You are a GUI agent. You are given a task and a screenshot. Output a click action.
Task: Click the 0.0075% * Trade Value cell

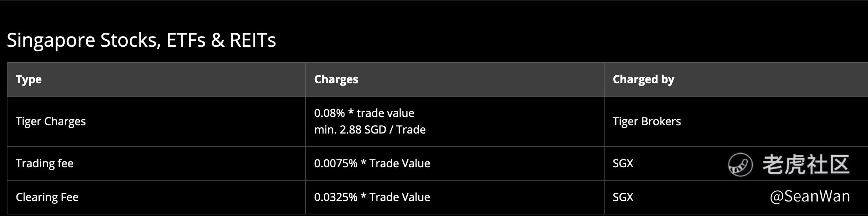tap(372, 163)
